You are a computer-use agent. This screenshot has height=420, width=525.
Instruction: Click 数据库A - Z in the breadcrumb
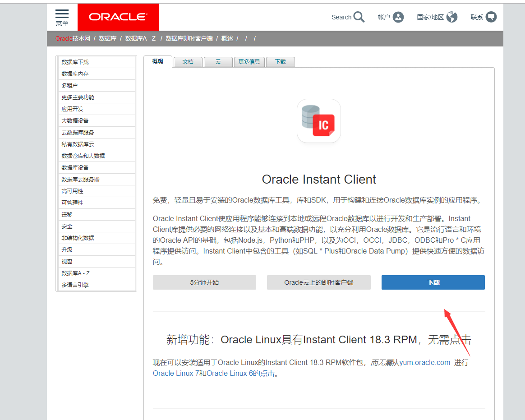click(140, 38)
